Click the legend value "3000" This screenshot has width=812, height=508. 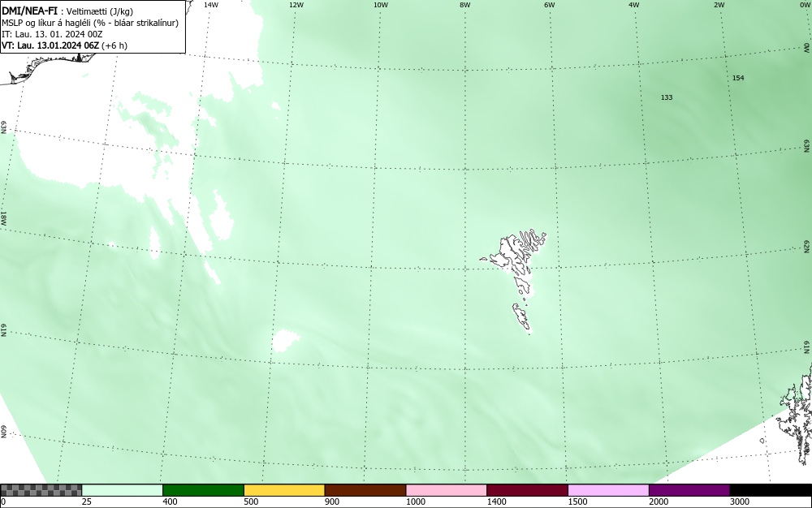740,502
